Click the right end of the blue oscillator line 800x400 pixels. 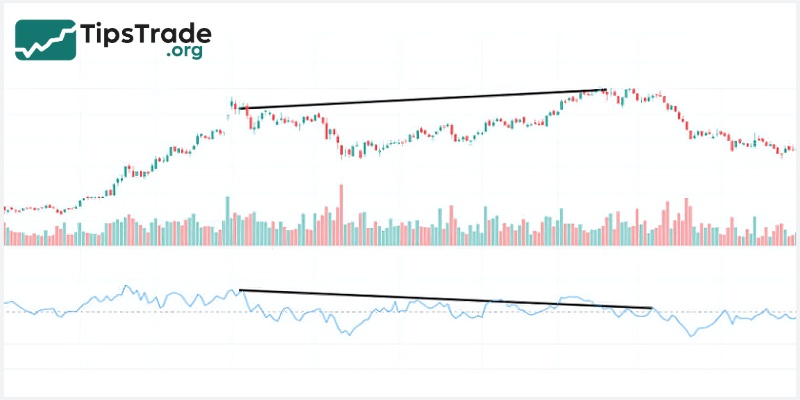(x=795, y=317)
